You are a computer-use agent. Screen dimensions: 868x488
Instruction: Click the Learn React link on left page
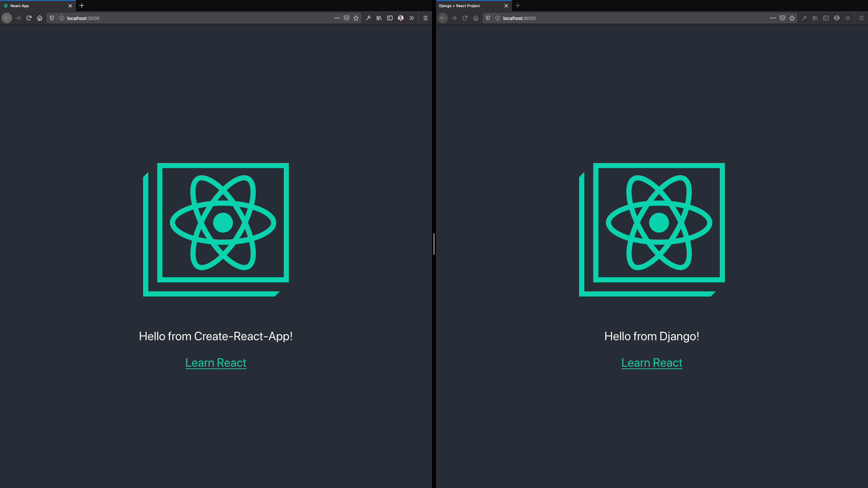point(216,362)
